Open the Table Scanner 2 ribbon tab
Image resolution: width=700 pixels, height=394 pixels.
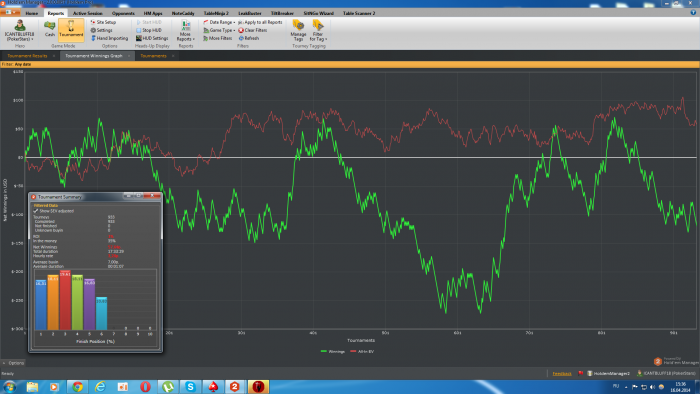click(359, 13)
